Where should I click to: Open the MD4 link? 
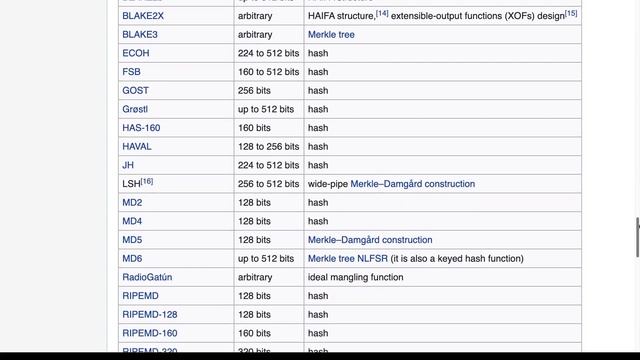132,221
